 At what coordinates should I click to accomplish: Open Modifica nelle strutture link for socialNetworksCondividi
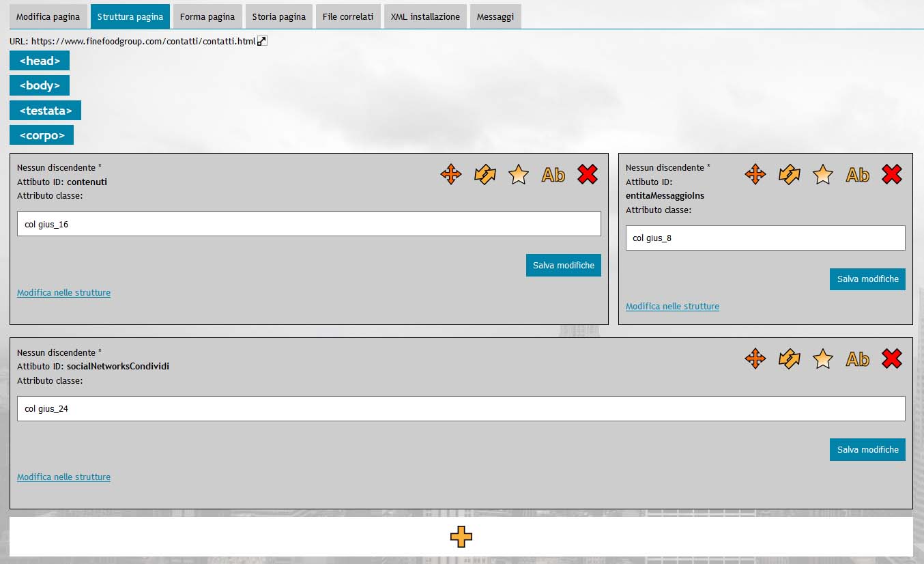[63, 477]
